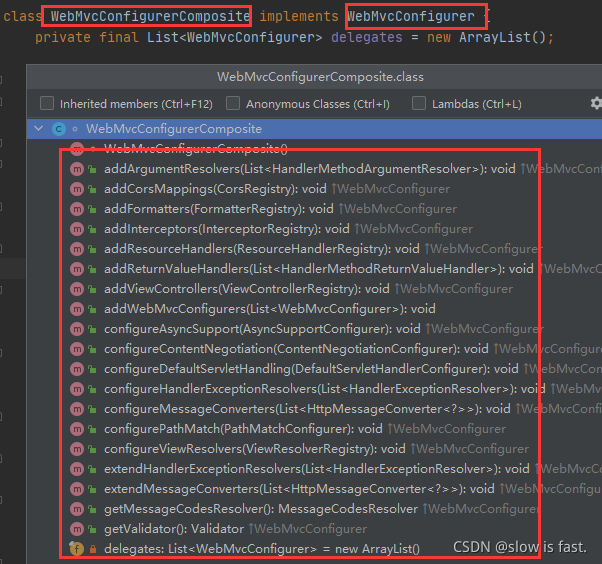Click the method icon beside addArgumentResolvers
The image size is (602, 564).
pyautogui.click(x=77, y=169)
